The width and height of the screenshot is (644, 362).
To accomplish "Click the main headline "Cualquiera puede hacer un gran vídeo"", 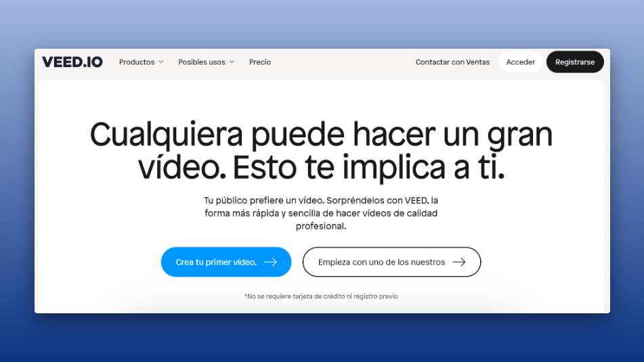I will point(321,151).
